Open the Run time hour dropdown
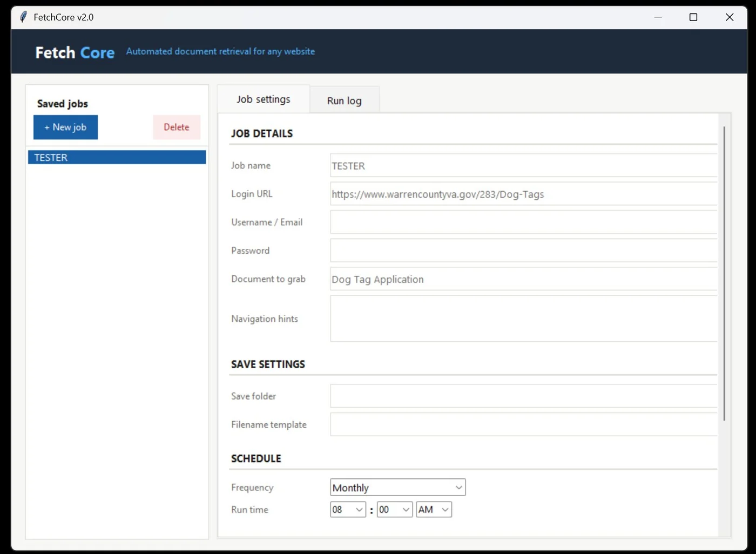Viewport: 756px width, 554px height. click(348, 510)
